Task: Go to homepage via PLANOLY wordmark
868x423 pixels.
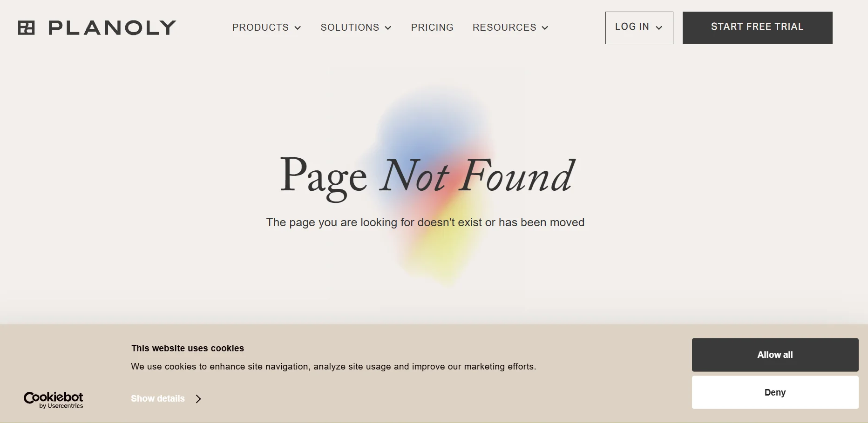Action: click(x=112, y=28)
